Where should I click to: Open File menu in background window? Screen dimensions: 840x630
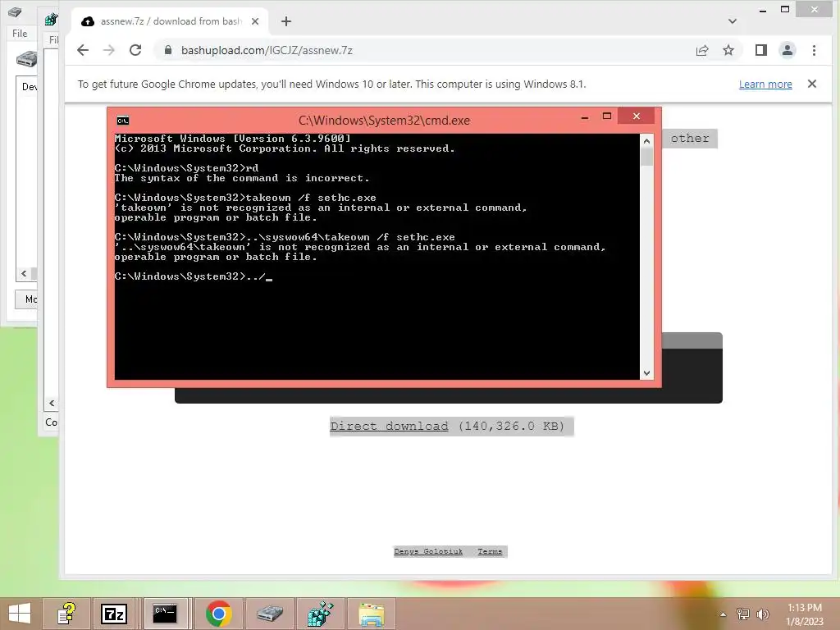point(20,33)
